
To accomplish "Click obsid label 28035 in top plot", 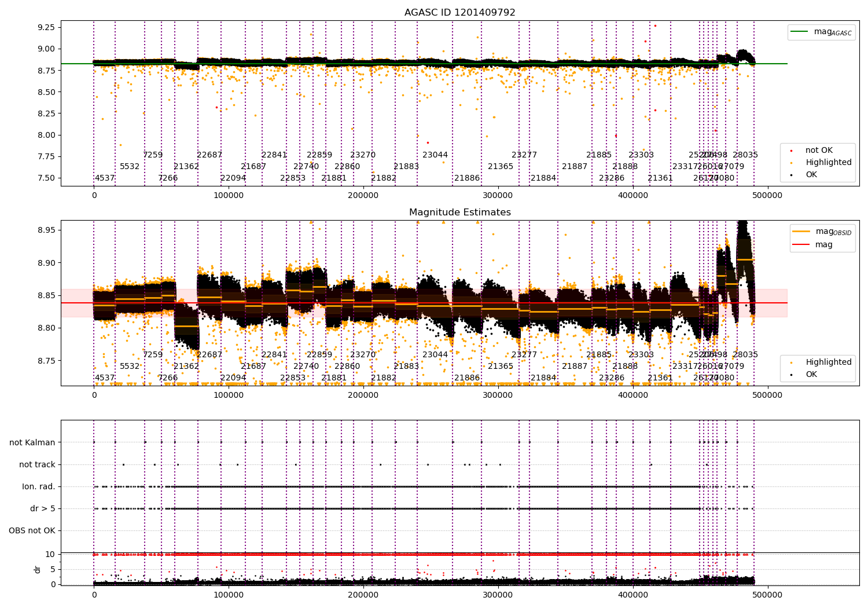I will click(745, 155).
